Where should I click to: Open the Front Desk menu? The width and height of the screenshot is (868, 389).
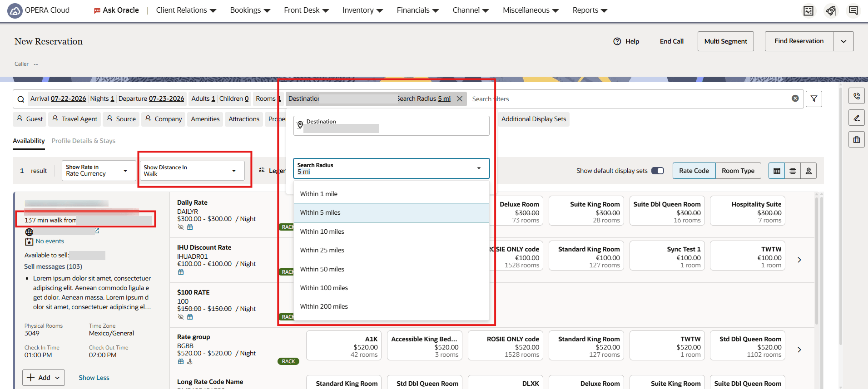[x=306, y=10]
